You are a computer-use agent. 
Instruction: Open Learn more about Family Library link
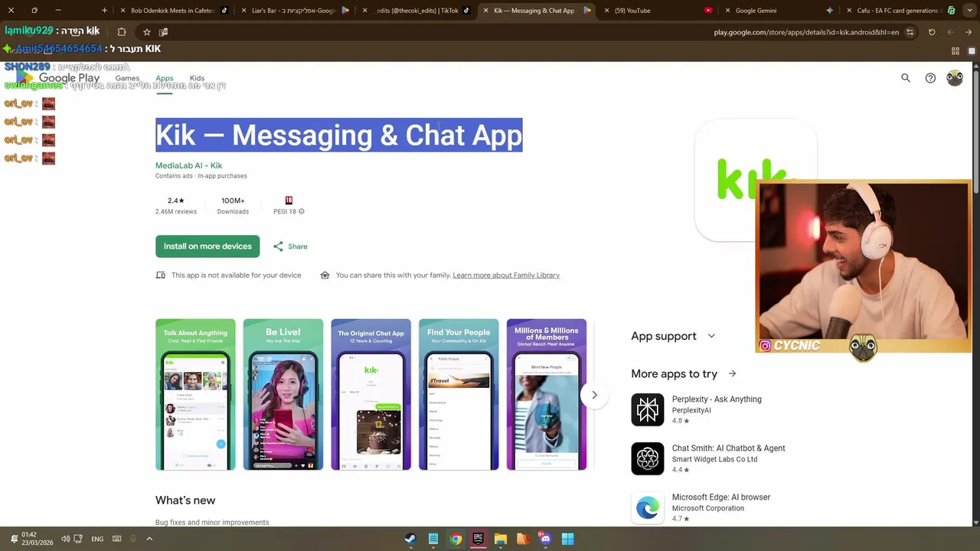pos(506,275)
